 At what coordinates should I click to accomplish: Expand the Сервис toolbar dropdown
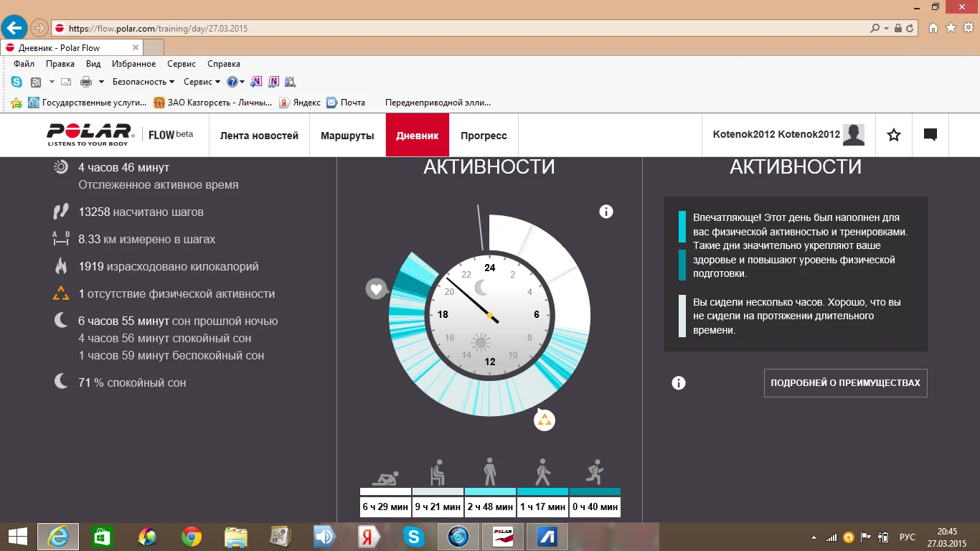[x=202, y=82]
